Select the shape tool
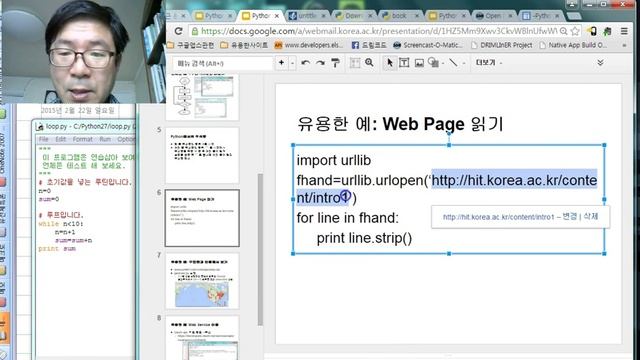 [433, 63]
